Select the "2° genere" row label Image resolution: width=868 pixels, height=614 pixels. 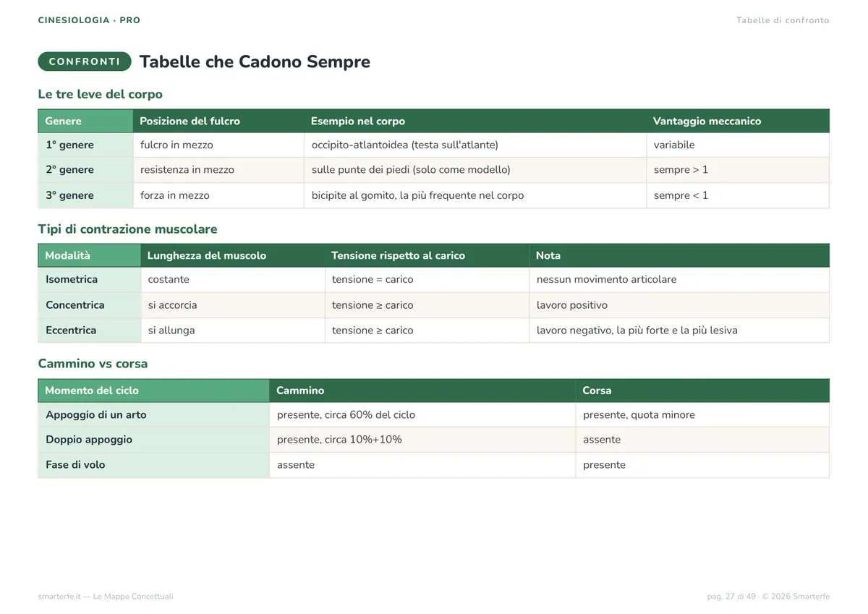[85, 170]
